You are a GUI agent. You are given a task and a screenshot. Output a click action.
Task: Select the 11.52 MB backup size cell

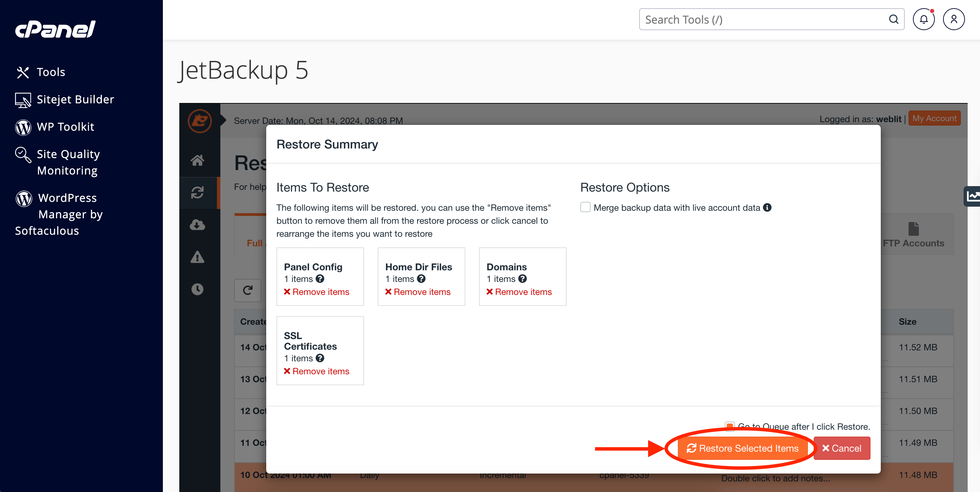tap(918, 347)
